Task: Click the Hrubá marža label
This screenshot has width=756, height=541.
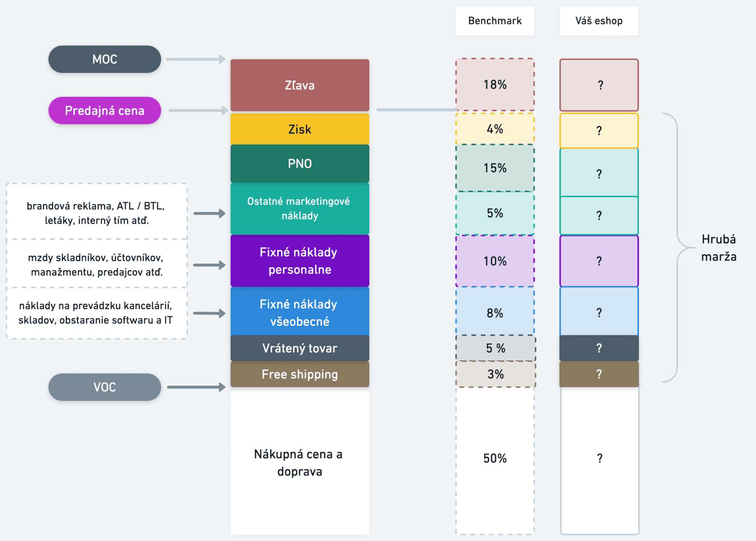Action: [719, 248]
